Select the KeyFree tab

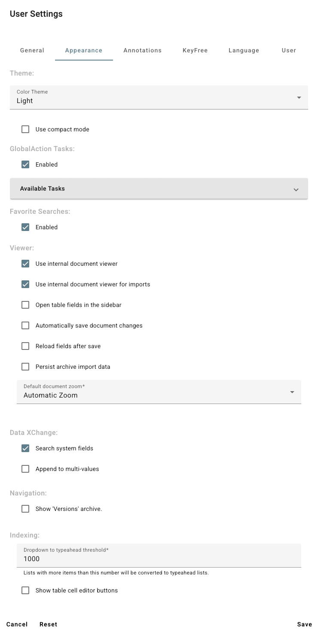click(x=195, y=50)
